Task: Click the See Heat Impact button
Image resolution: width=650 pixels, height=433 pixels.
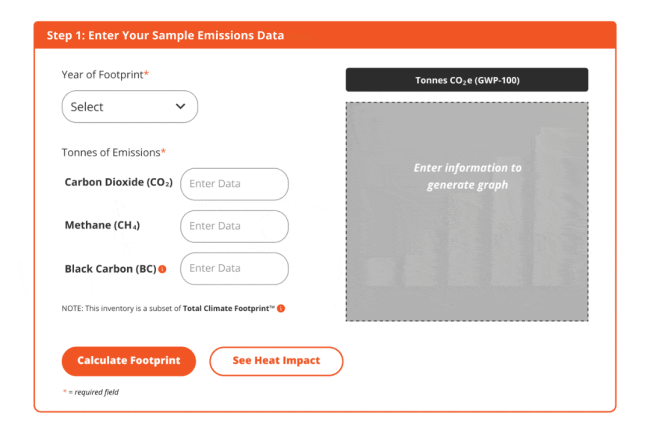Action: 276,361
